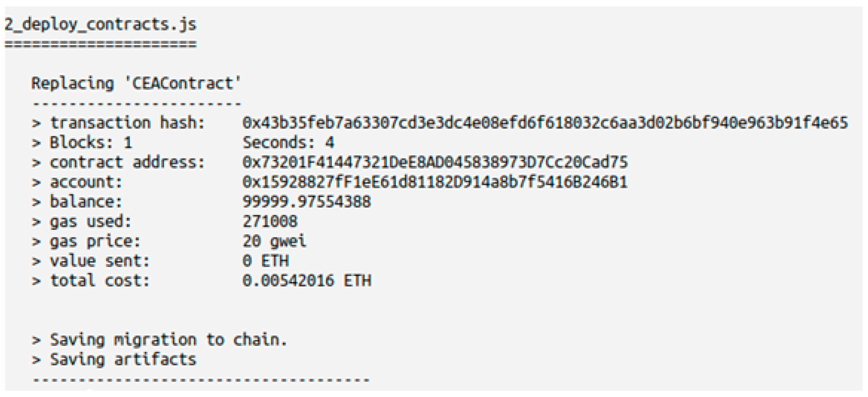Click the contract address label
The image size is (868, 397).
[127, 163]
